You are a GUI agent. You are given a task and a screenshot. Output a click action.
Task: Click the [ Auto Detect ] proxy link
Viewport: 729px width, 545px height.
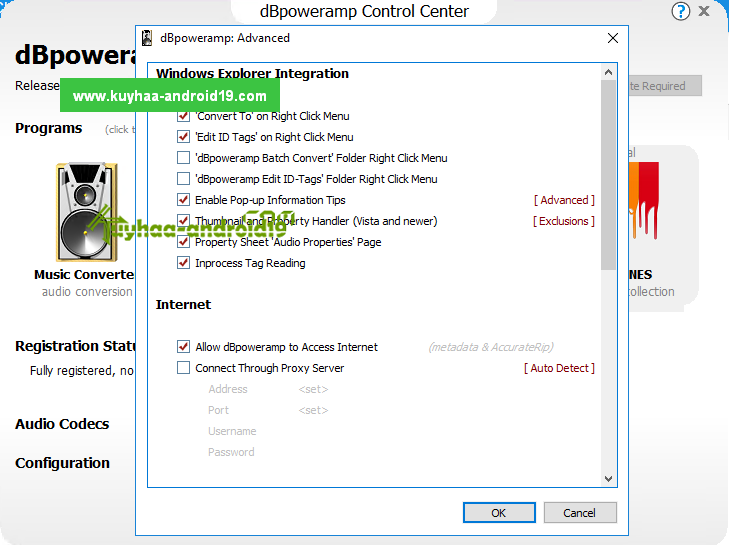pos(559,368)
